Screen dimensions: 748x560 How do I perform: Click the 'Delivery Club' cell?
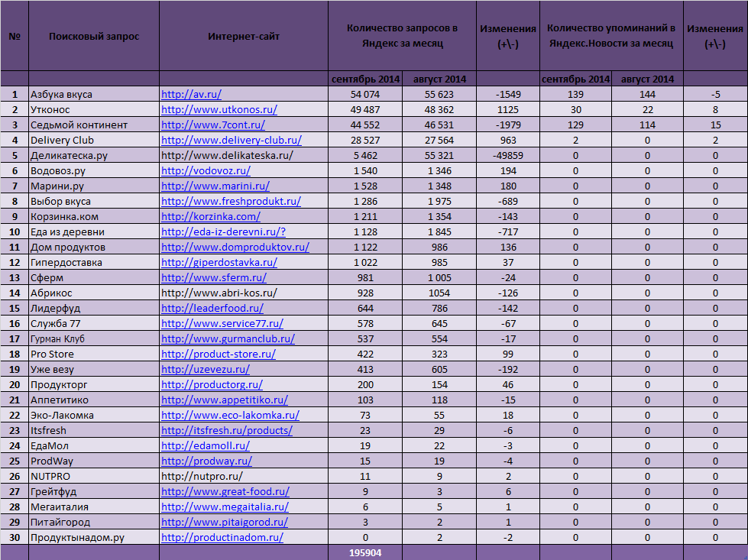point(94,141)
